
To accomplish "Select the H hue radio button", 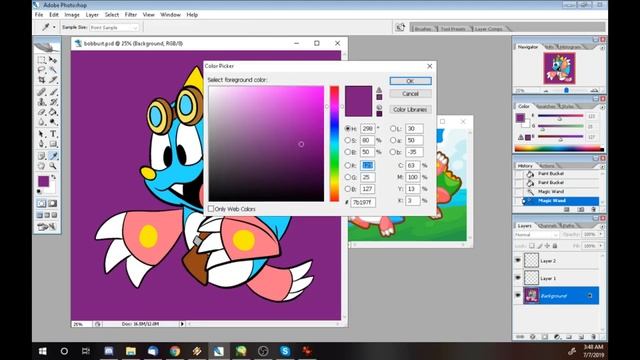I will (348, 128).
